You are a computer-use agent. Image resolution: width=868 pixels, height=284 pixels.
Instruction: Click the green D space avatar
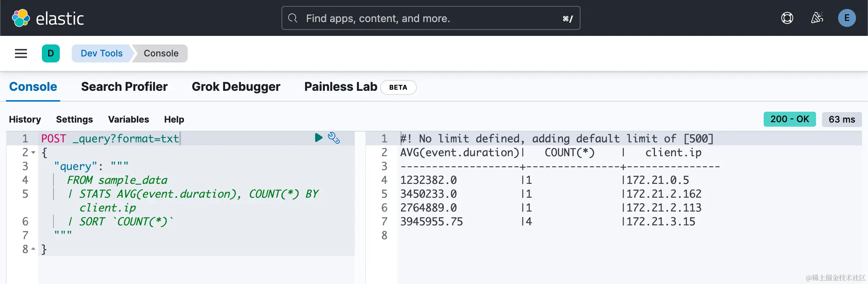click(51, 53)
